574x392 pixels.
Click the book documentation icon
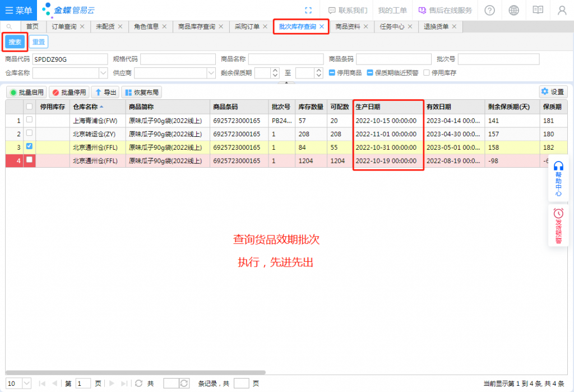pyautogui.click(x=538, y=10)
